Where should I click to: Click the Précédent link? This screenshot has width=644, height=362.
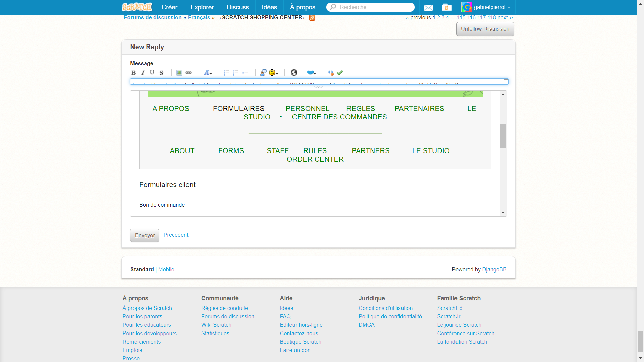(176, 235)
